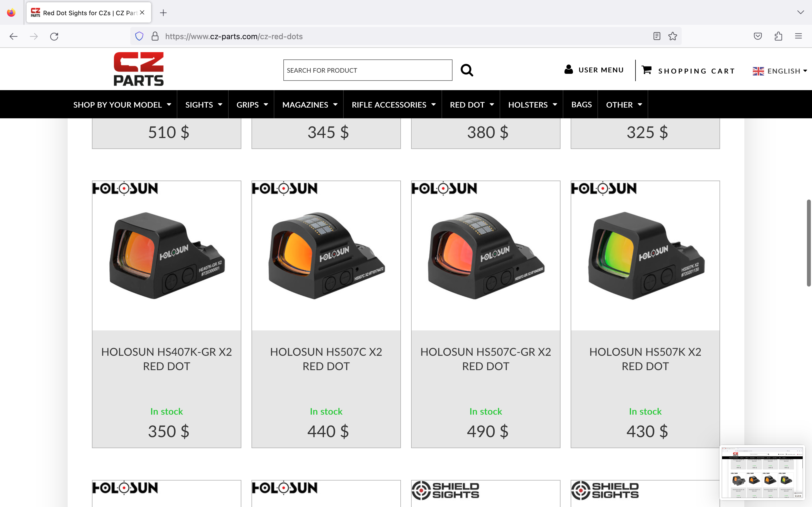Open Firefox hamburger application menu
The image size is (812, 507).
pyautogui.click(x=798, y=36)
